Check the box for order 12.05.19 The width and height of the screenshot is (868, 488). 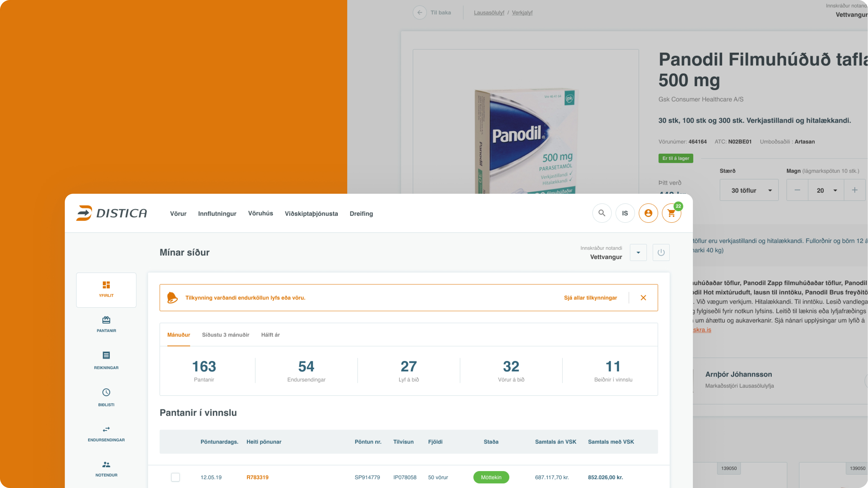175,477
